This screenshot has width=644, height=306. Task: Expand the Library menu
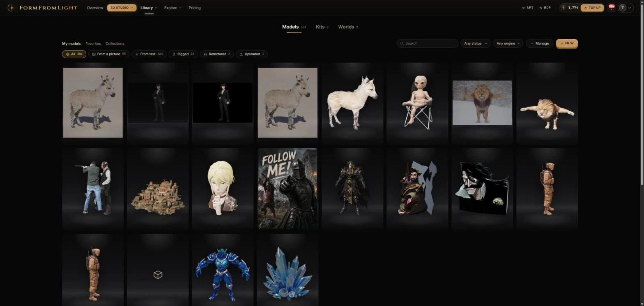pyautogui.click(x=149, y=8)
